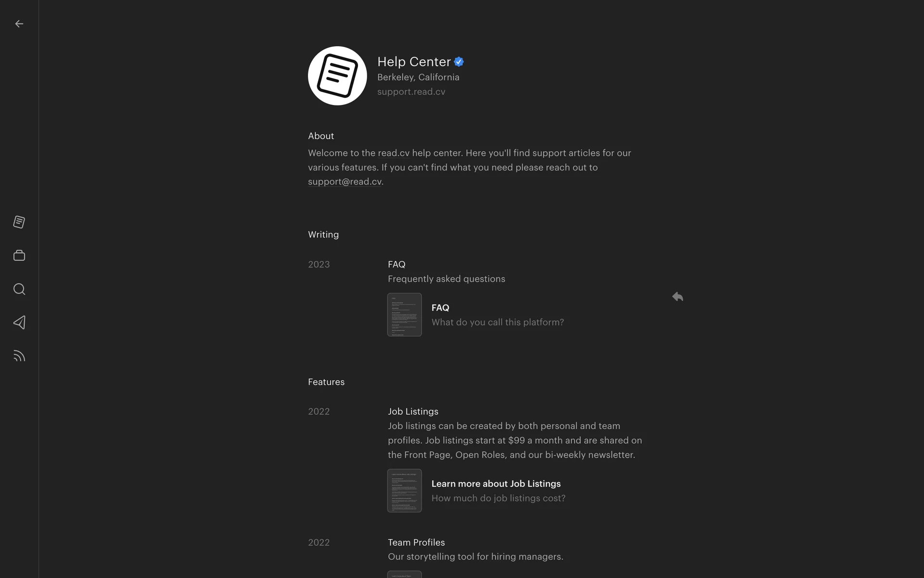Open the Job Listings document thumbnail
Image resolution: width=924 pixels, height=578 pixels.
click(405, 490)
